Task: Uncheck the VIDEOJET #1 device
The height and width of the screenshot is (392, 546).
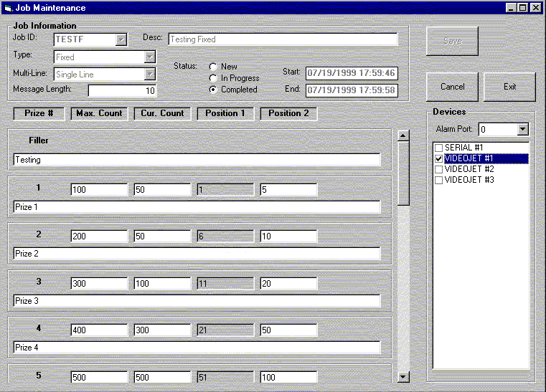Action: [x=439, y=158]
